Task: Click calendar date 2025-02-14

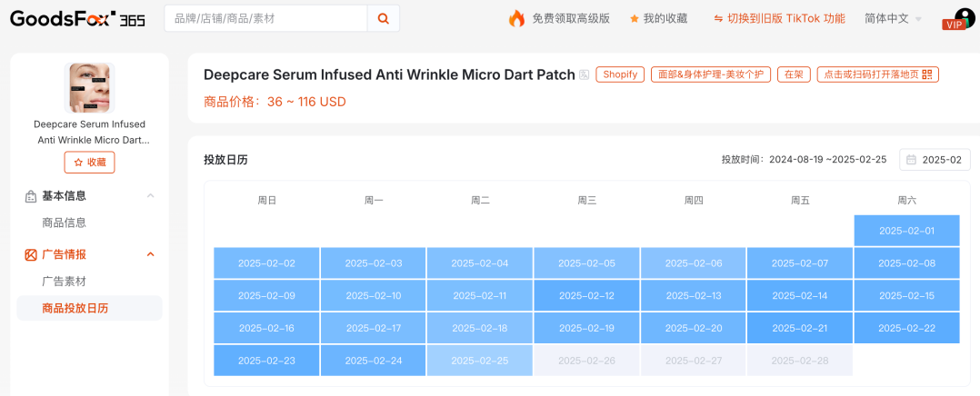Action: pos(800,295)
